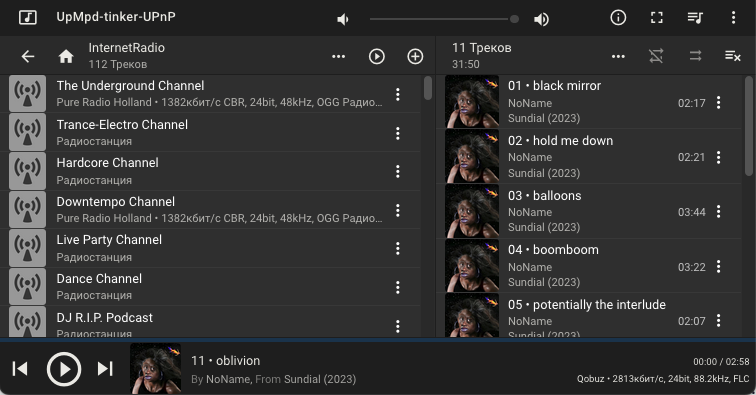Show the queue using the playlist music icon
This screenshot has width=756, height=395.
click(x=695, y=18)
